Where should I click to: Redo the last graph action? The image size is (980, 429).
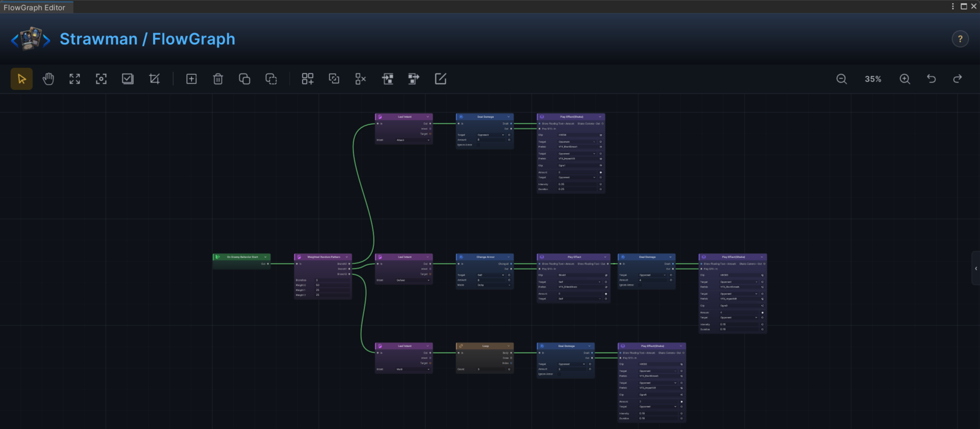(957, 79)
